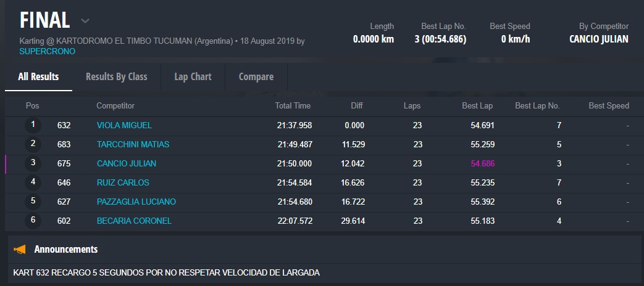Sort by the Best Lap column header
Viewport: 644px width, 286px height.
(477, 105)
